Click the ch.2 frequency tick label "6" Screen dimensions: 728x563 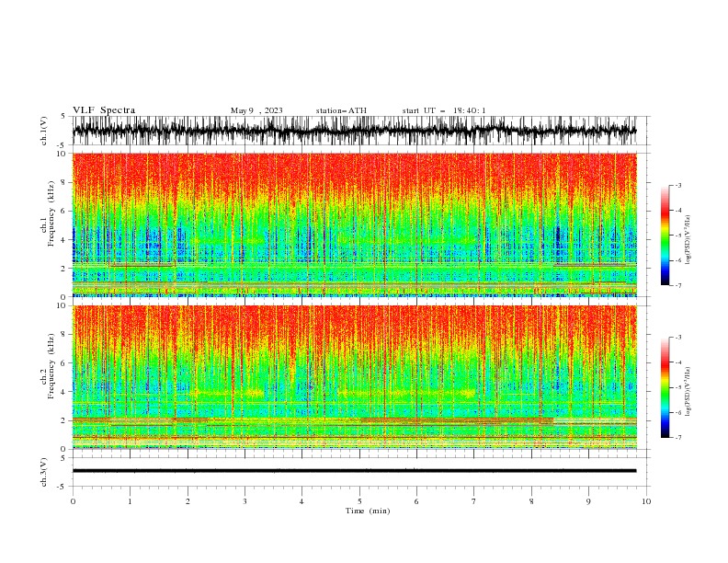64,362
